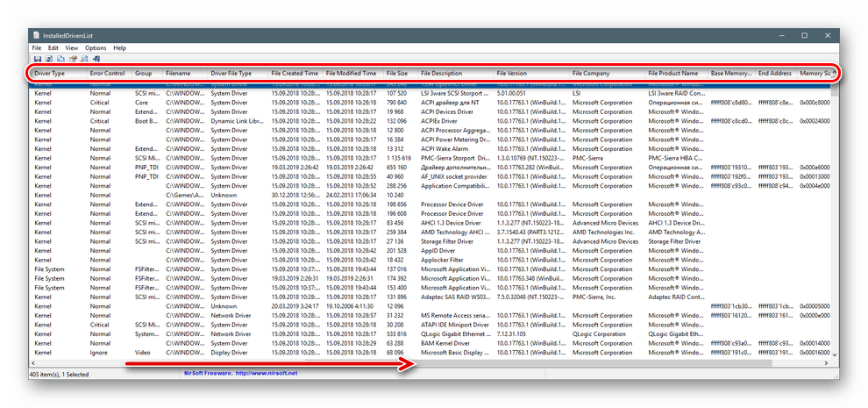
Task: Sort by the Driver Type column header
Action: [x=59, y=73]
